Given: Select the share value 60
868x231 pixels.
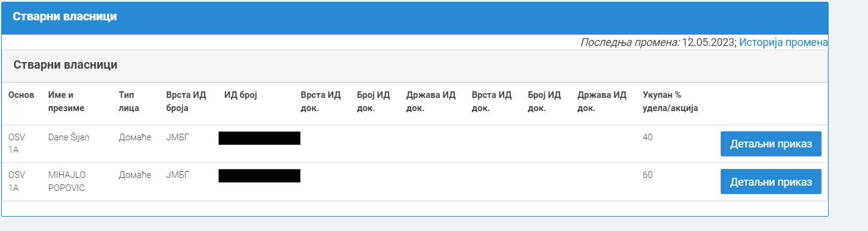Looking at the screenshot, I should coord(648,175).
